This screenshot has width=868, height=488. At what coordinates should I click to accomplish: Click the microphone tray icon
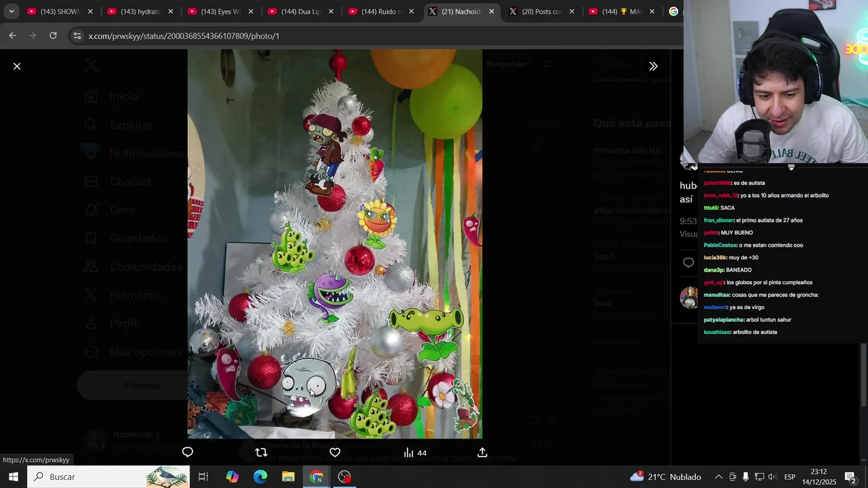(x=745, y=476)
